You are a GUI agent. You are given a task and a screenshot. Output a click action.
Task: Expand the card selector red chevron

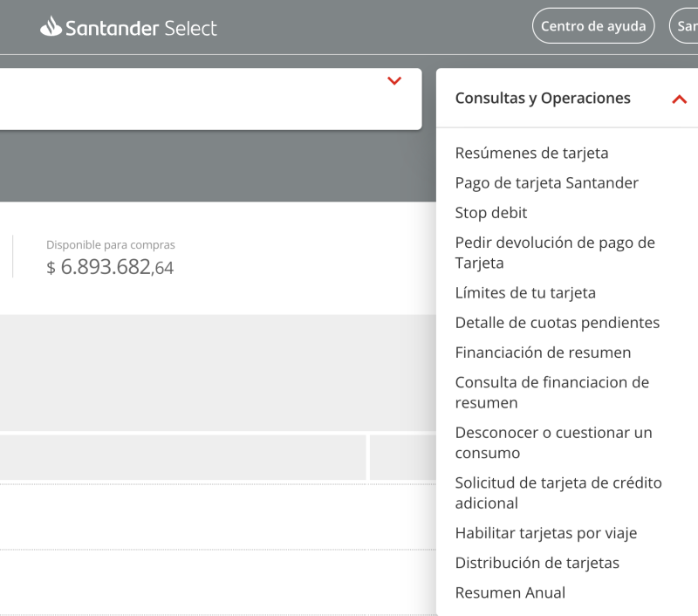pos(394,81)
